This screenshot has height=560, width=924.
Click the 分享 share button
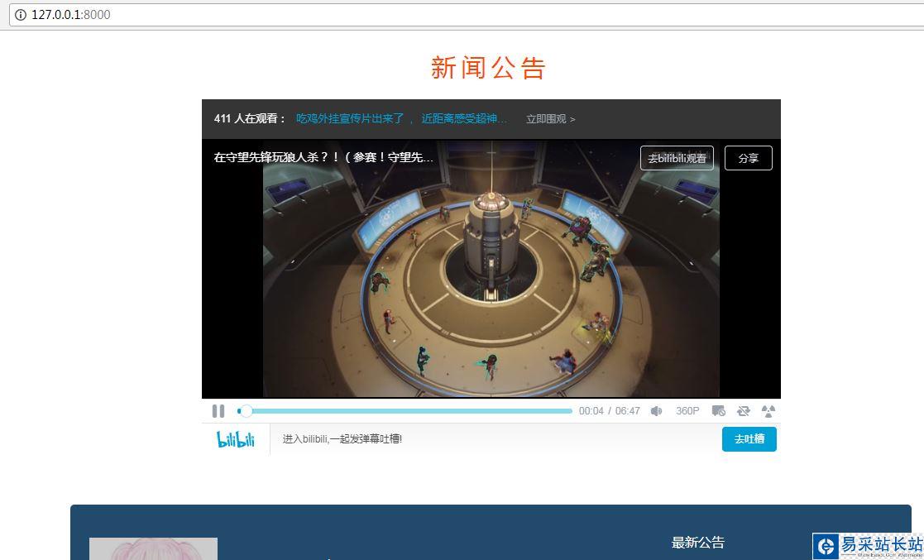click(x=749, y=158)
